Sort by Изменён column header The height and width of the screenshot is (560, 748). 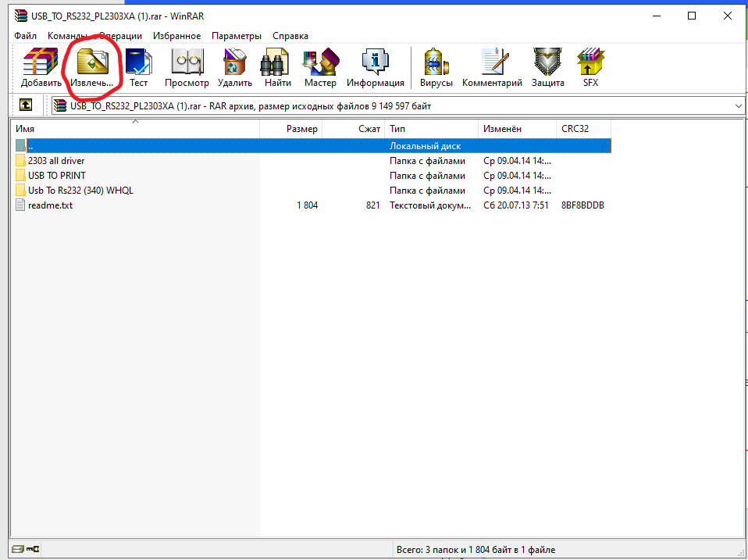[517, 129]
